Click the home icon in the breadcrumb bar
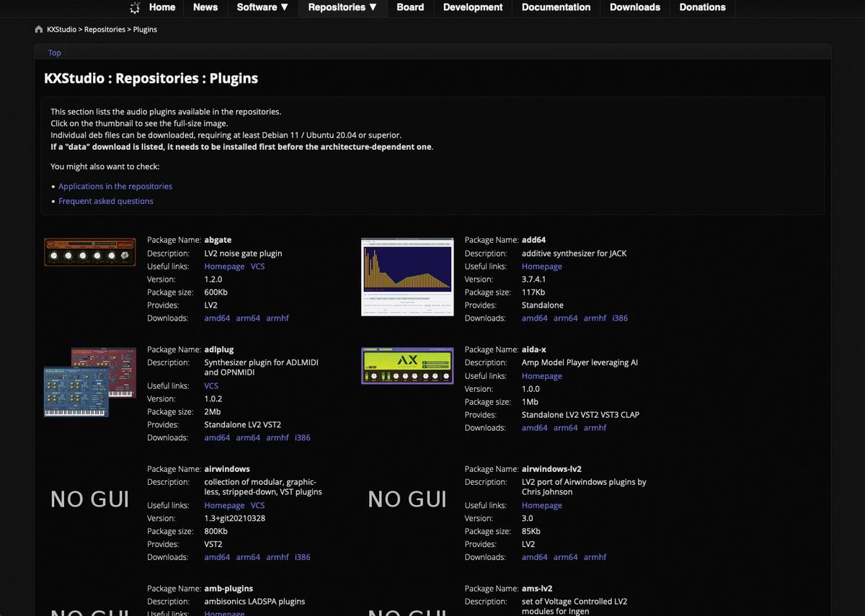This screenshot has height=616, width=865. tap(38, 29)
